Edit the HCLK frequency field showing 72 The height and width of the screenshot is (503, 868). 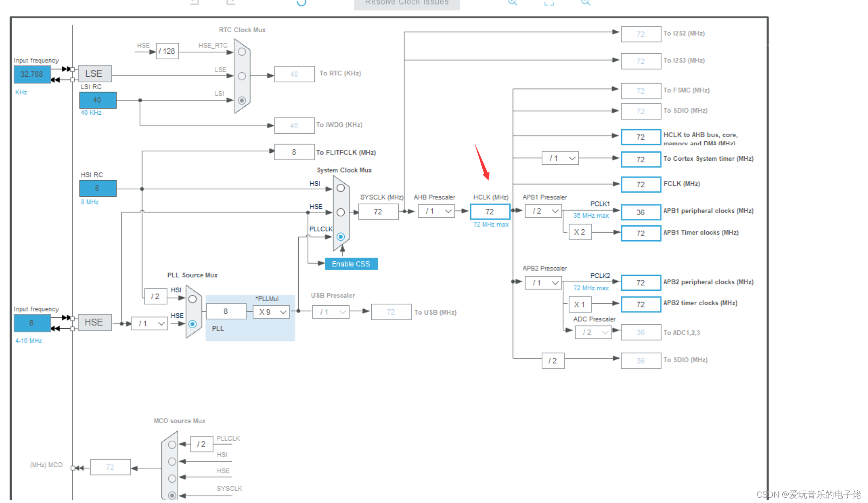(x=489, y=211)
